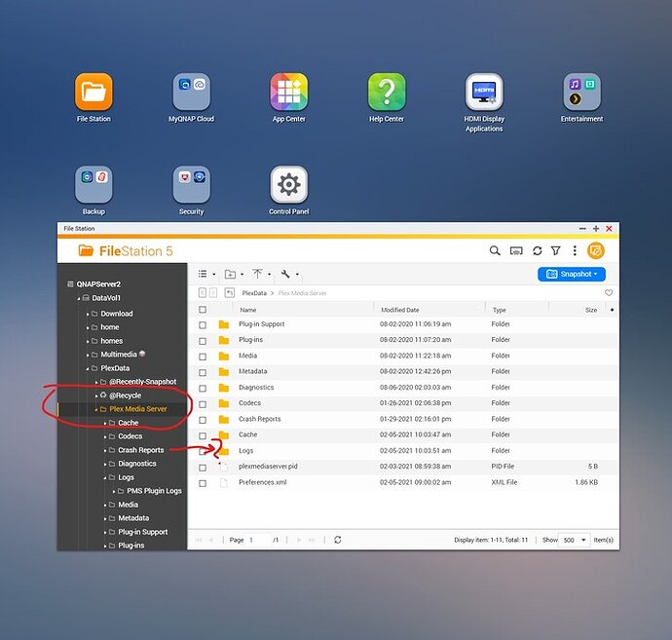The width and height of the screenshot is (672, 640).
Task: Click the search magnifier in File Station
Action: pyautogui.click(x=495, y=250)
